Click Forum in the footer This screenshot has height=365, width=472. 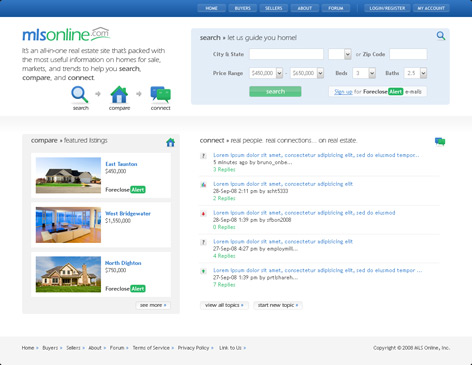[x=117, y=348]
